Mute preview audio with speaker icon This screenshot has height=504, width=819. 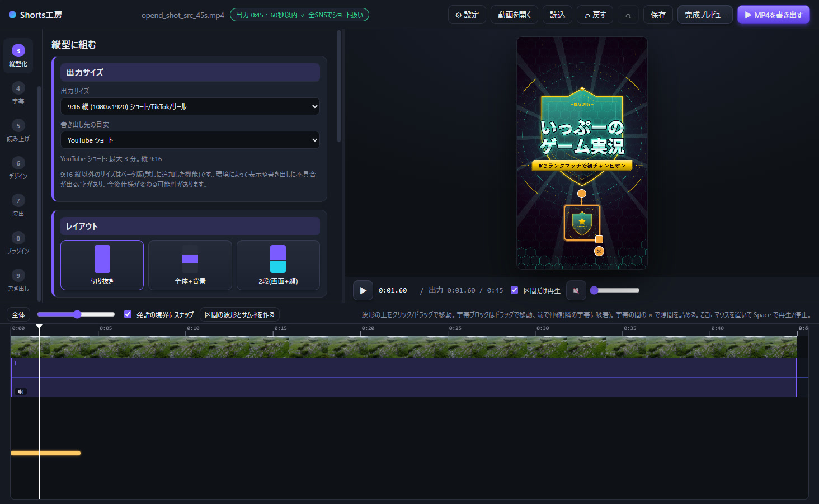[x=576, y=290]
